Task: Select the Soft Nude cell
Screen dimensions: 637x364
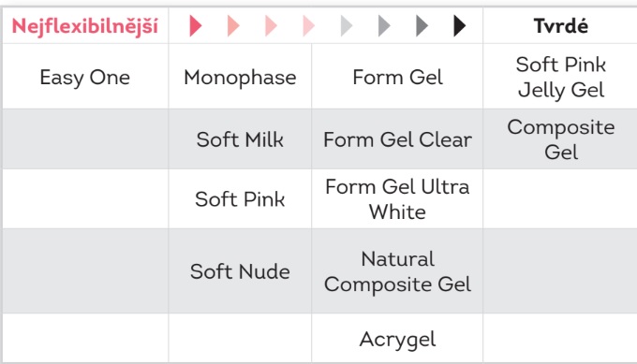Action: [x=240, y=271]
